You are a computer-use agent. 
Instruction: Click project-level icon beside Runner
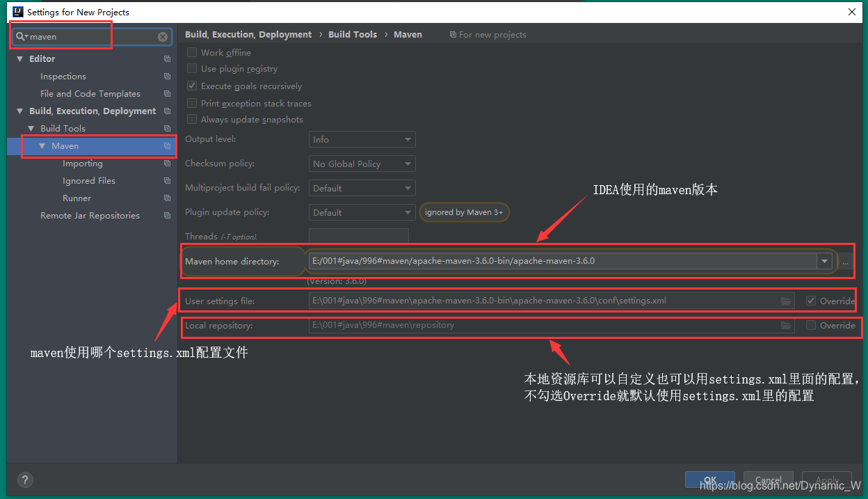(x=167, y=198)
